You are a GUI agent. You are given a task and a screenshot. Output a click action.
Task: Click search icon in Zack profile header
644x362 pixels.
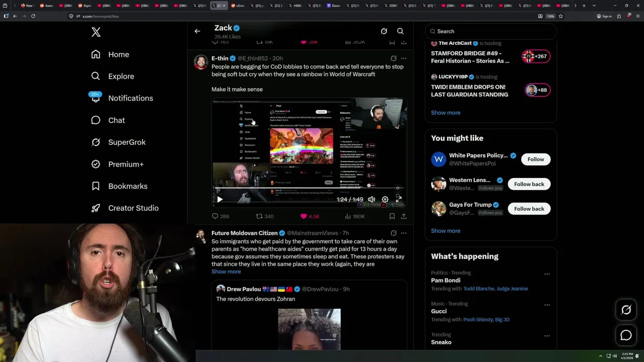tap(400, 31)
